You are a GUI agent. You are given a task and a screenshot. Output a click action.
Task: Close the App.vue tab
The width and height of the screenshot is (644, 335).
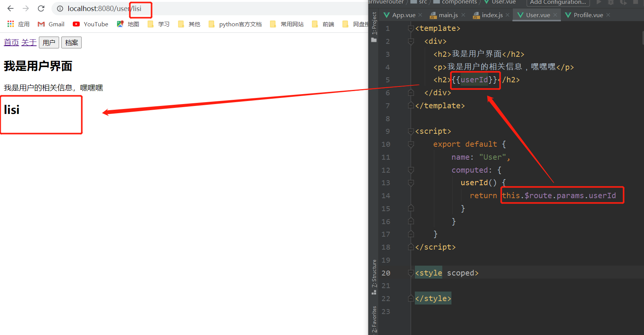(420, 15)
